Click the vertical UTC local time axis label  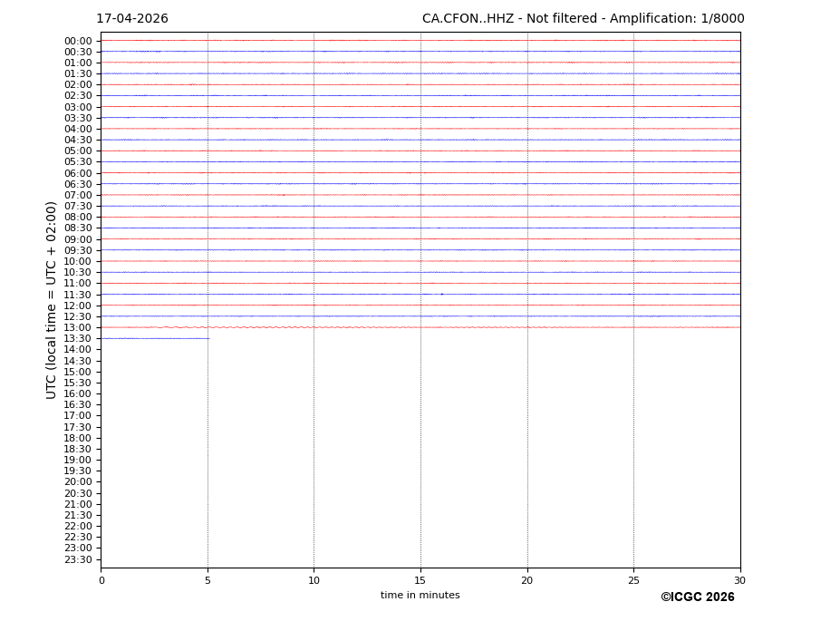[x=52, y=300]
